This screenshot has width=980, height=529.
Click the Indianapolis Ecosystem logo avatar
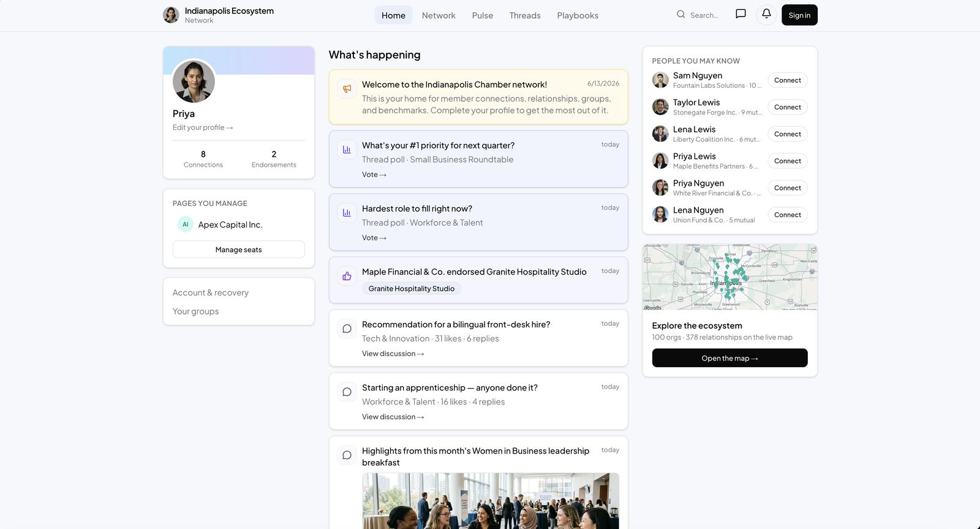pyautogui.click(x=171, y=15)
